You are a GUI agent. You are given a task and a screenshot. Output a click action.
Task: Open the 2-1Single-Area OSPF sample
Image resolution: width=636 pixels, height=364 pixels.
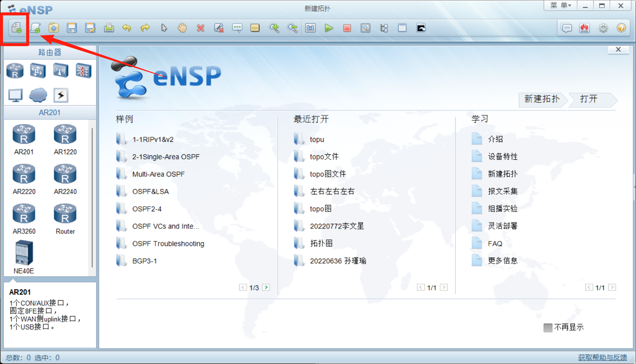(165, 157)
